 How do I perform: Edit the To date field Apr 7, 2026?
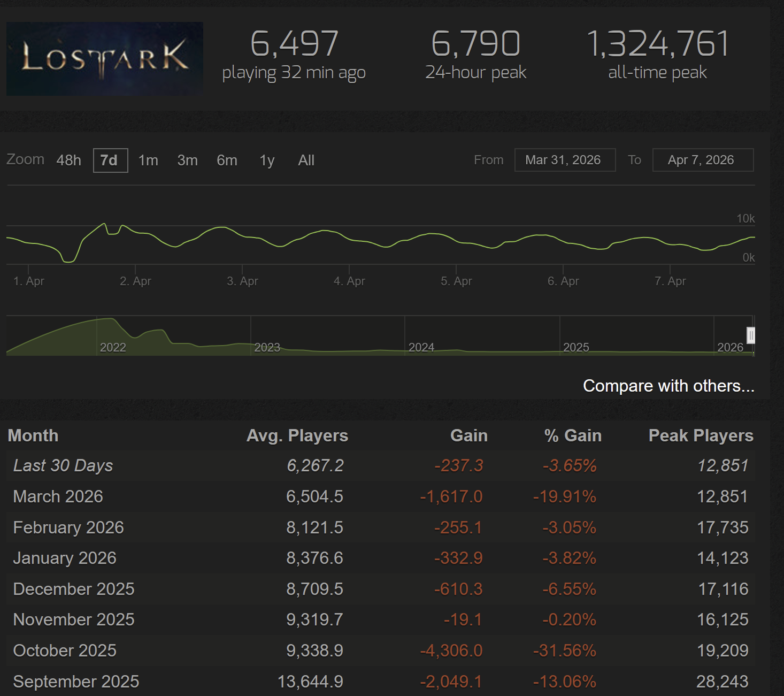[x=702, y=160]
